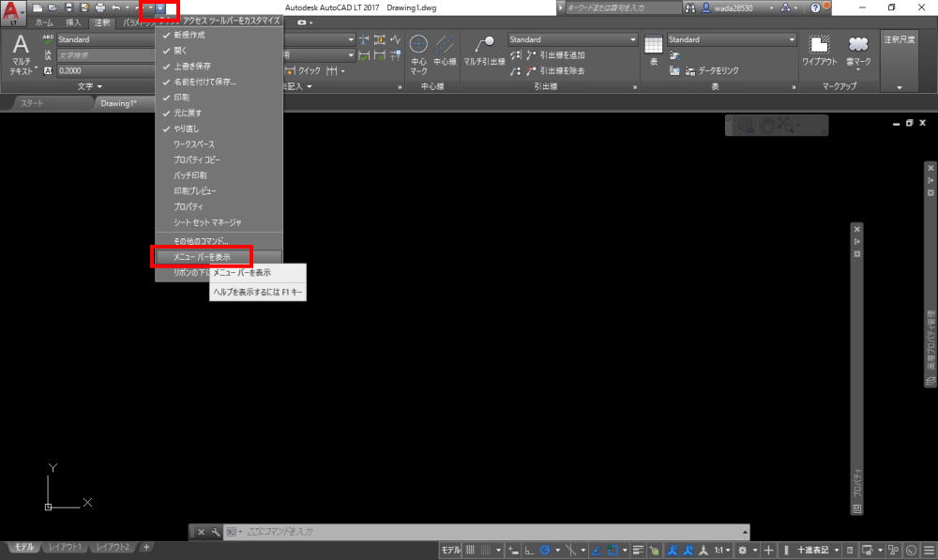Viewport: 938px width, 560px height.
Task: Toggle object snap square icon in status bar
Action: pos(612,550)
